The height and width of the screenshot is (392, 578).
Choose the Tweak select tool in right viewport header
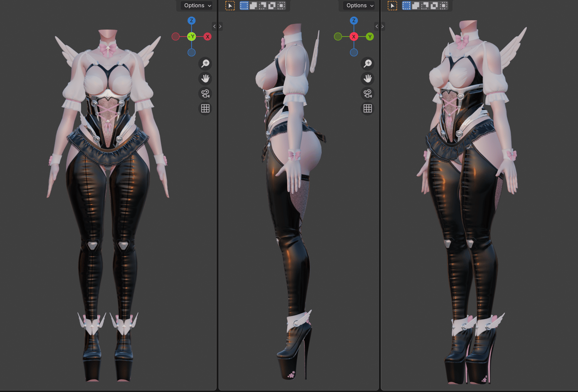[x=392, y=6]
